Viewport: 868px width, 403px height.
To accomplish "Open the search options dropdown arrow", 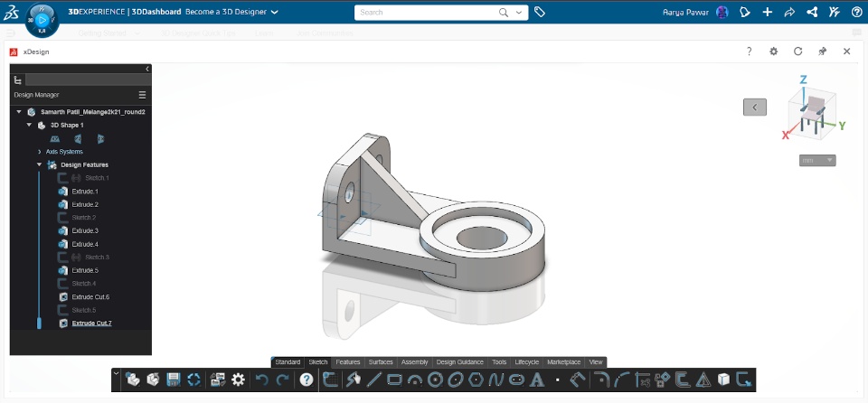I will (x=519, y=12).
